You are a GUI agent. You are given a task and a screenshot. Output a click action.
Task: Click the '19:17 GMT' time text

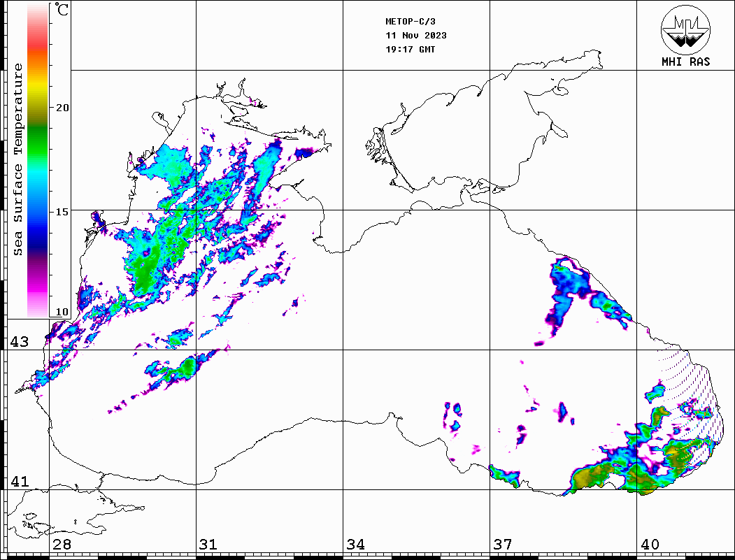[411, 50]
